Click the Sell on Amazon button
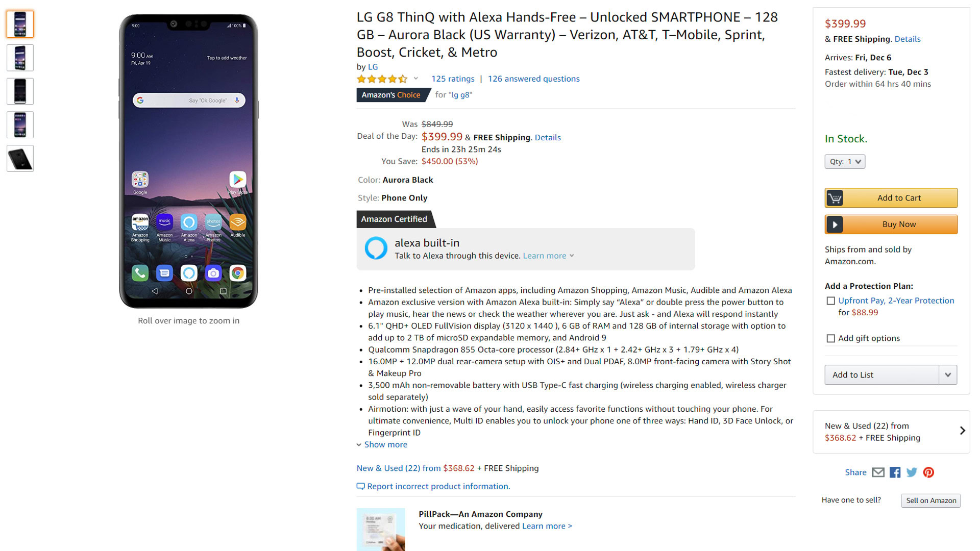Image resolution: width=980 pixels, height=551 pixels. [931, 500]
